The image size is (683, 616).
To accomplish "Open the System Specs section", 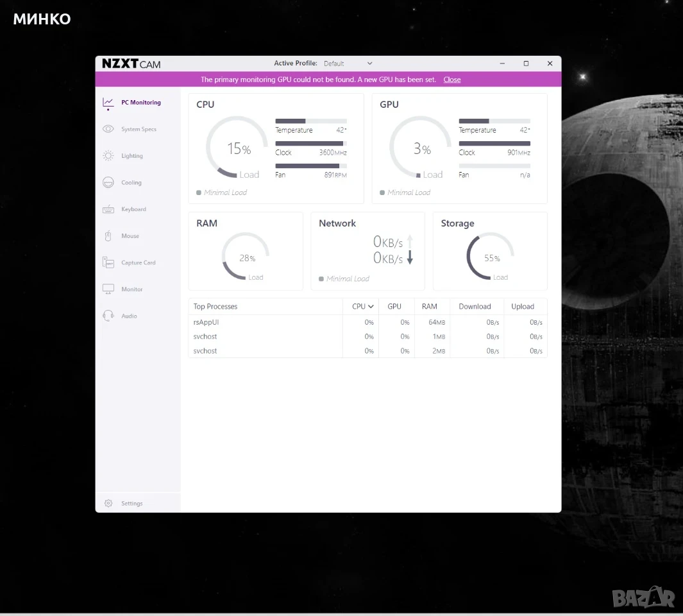I will point(139,129).
